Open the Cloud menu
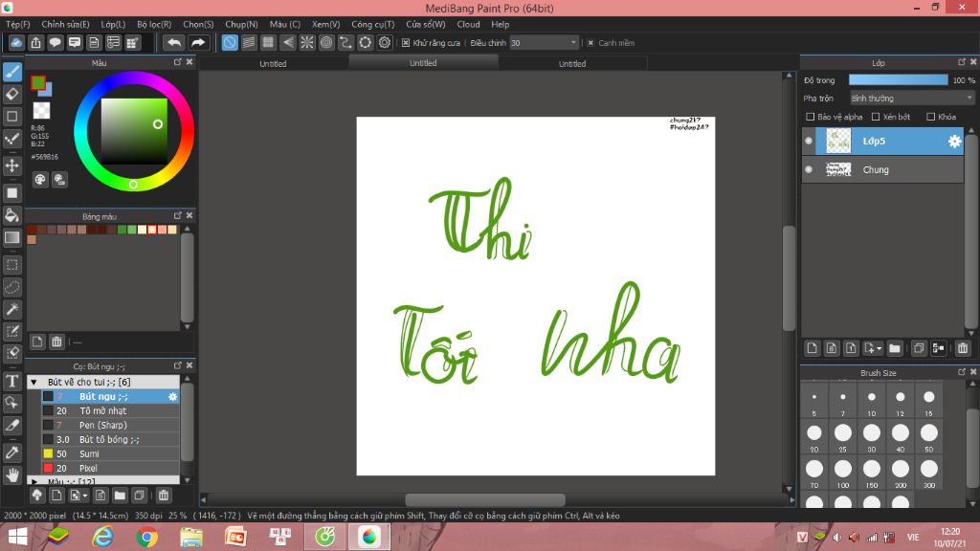 tap(468, 24)
